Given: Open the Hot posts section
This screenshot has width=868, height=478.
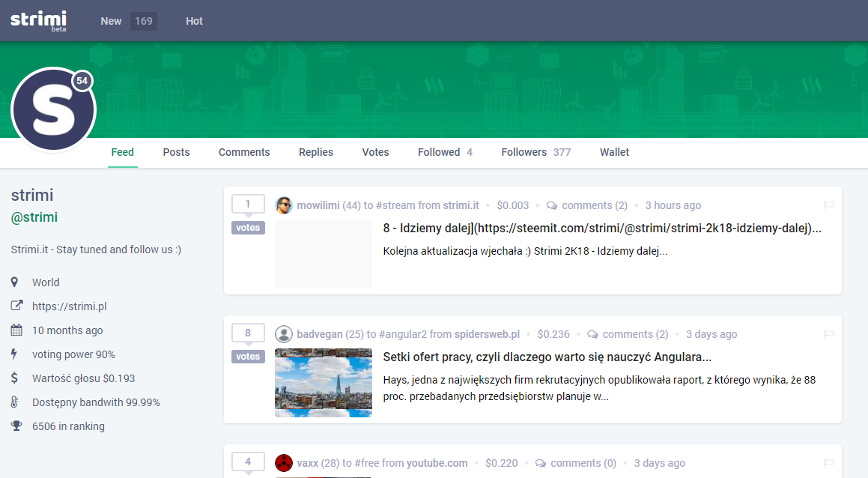Looking at the screenshot, I should click(x=194, y=21).
